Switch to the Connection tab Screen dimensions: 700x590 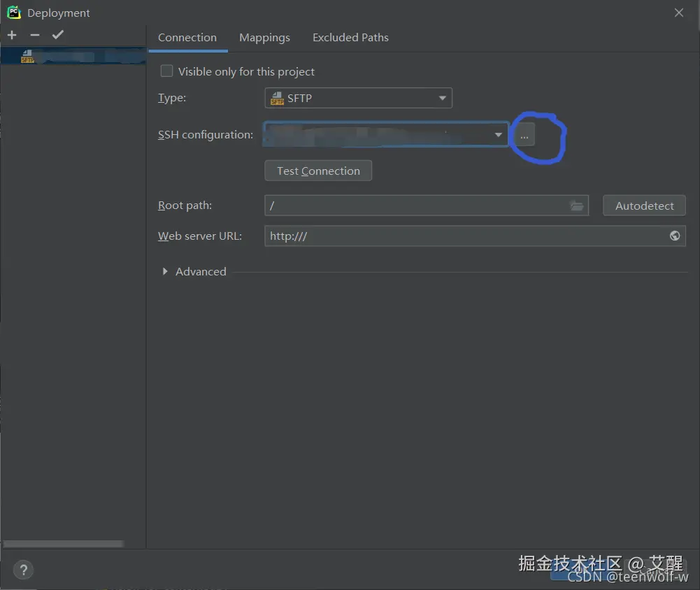(187, 38)
